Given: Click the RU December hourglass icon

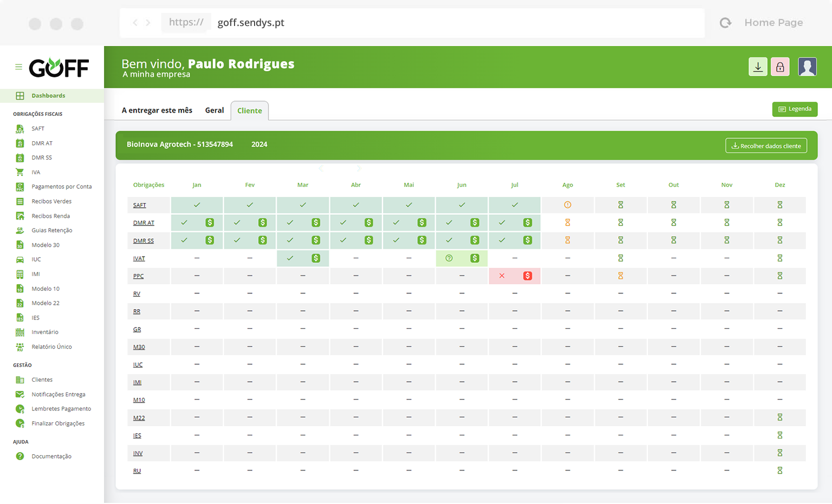Looking at the screenshot, I should coord(780,471).
